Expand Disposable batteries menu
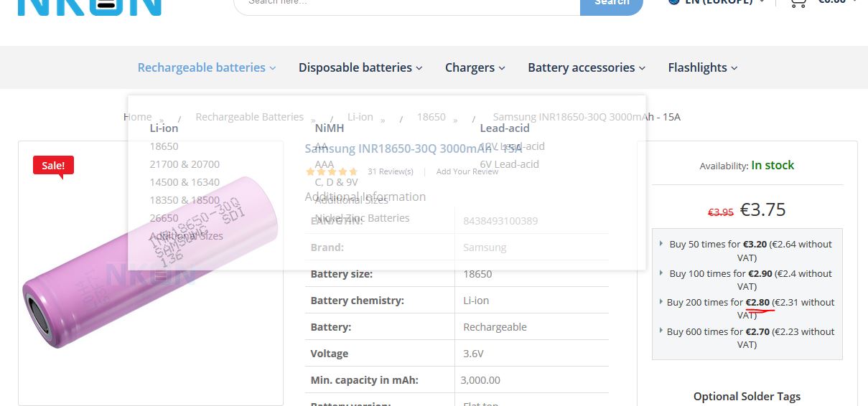 tap(360, 67)
